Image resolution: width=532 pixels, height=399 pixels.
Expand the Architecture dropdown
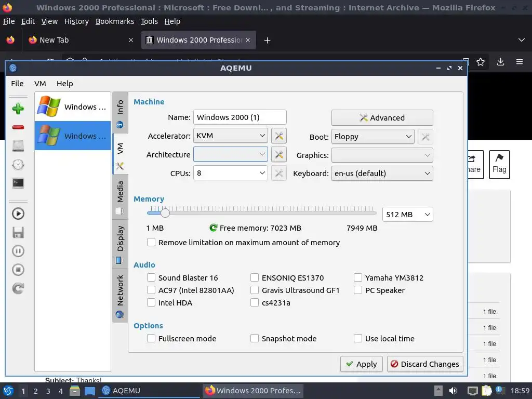(x=230, y=154)
